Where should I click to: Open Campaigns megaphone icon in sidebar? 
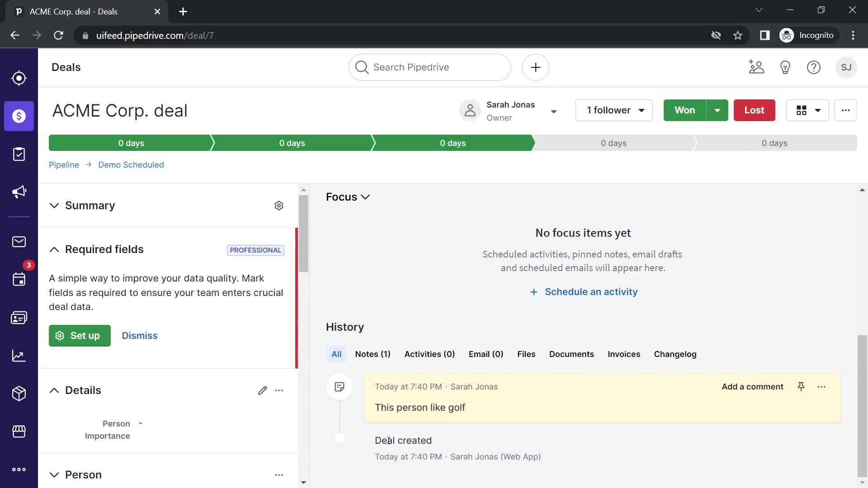(x=19, y=192)
